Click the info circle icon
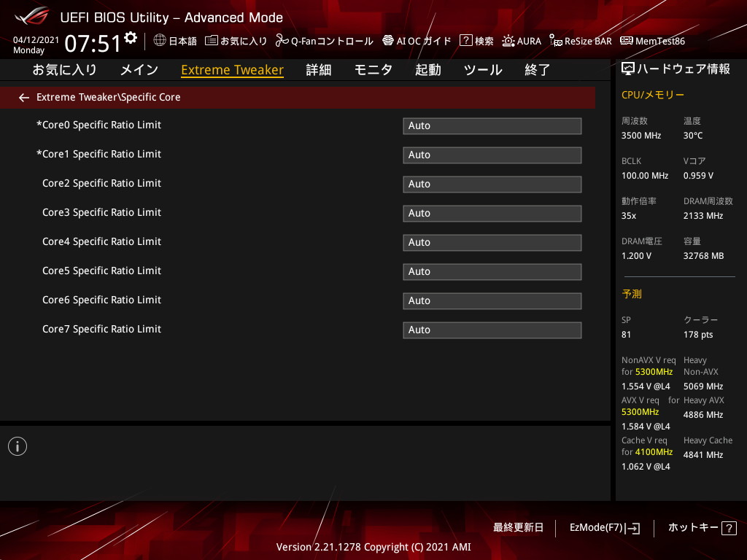The image size is (747, 560). pyautogui.click(x=18, y=446)
